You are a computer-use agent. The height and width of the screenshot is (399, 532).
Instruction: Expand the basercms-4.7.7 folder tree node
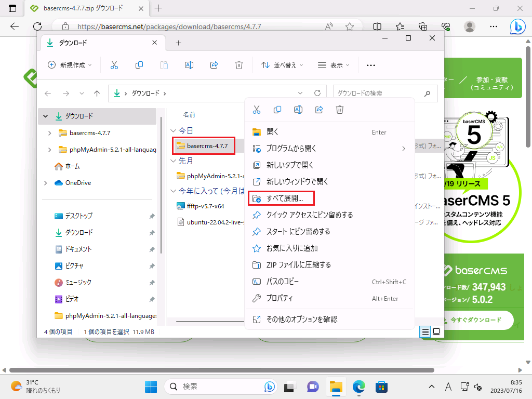coord(49,133)
